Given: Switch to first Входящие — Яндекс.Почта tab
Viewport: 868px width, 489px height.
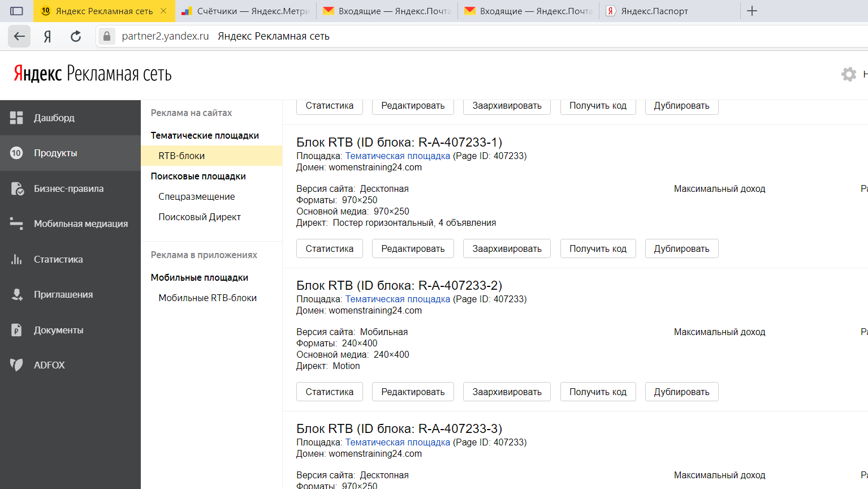Looking at the screenshot, I should pyautogui.click(x=387, y=11).
